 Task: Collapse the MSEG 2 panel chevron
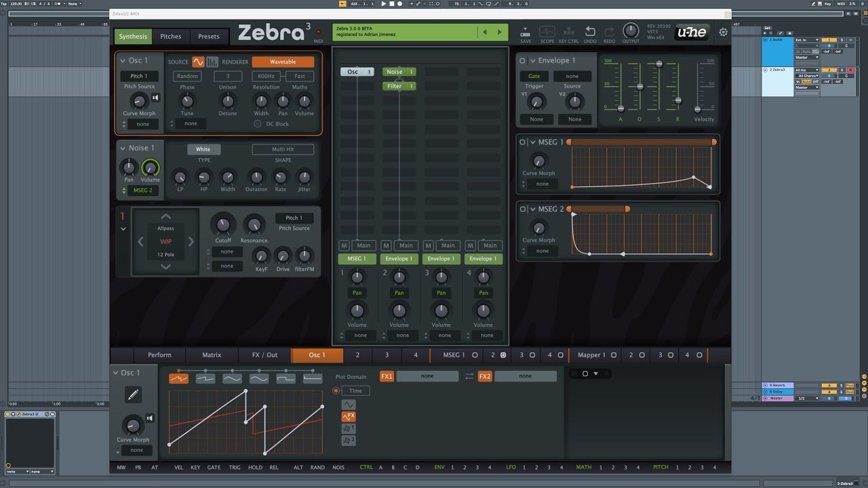pos(532,209)
